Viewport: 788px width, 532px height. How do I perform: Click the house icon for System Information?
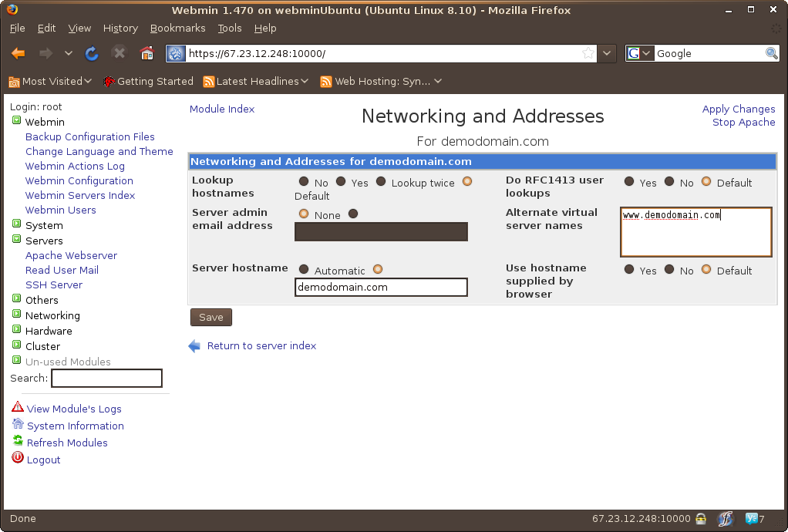click(x=18, y=424)
